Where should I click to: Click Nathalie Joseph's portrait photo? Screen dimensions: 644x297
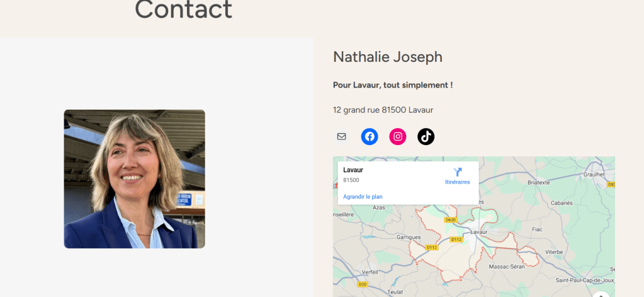[134, 179]
